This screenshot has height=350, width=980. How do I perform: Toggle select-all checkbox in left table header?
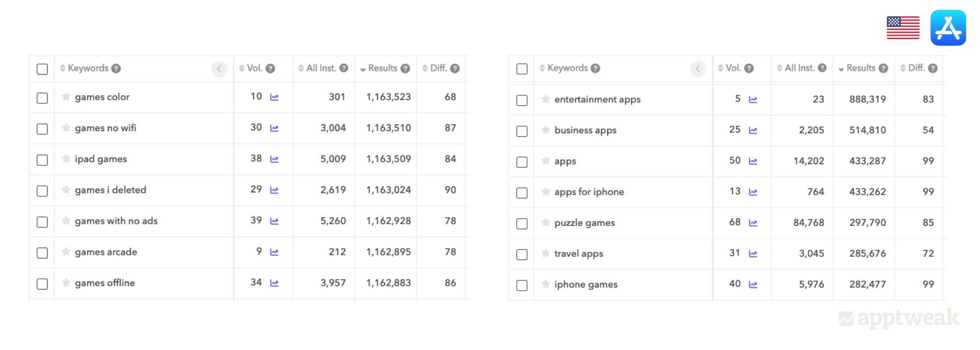tap(42, 69)
